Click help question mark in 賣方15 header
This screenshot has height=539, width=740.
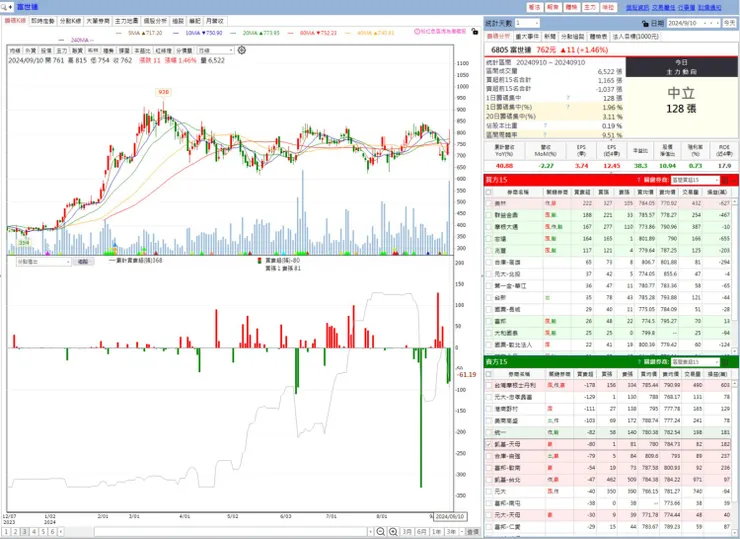[639, 362]
